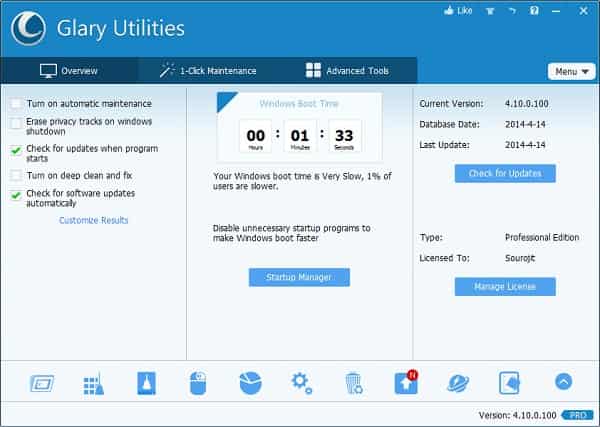
Task: Click the Manage License button
Action: [505, 287]
